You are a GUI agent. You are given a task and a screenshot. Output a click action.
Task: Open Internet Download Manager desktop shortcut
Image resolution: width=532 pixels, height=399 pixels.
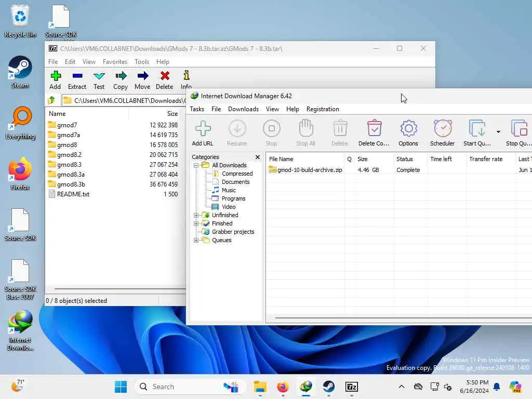pos(20,330)
